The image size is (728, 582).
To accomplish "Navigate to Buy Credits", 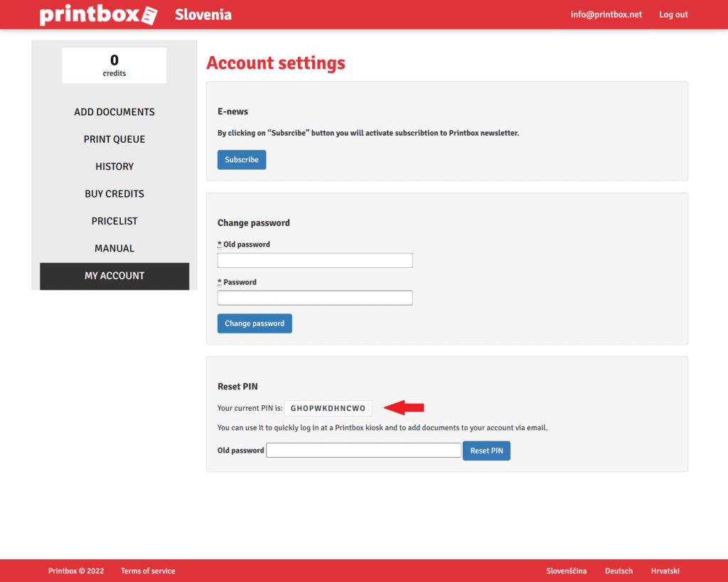I will tap(114, 194).
